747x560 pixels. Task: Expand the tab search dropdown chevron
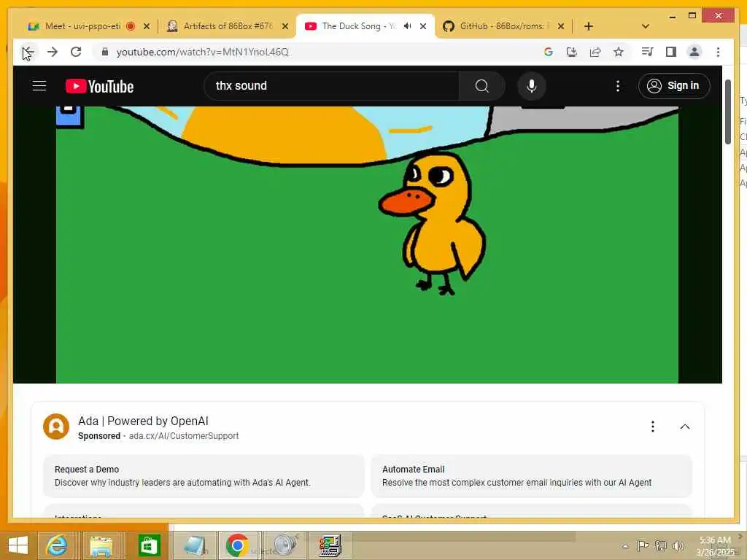click(646, 26)
